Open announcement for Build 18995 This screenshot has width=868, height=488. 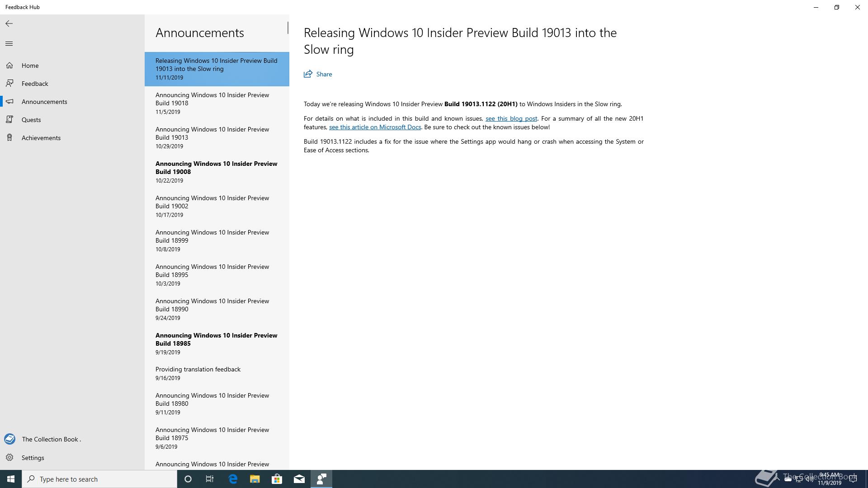click(217, 275)
